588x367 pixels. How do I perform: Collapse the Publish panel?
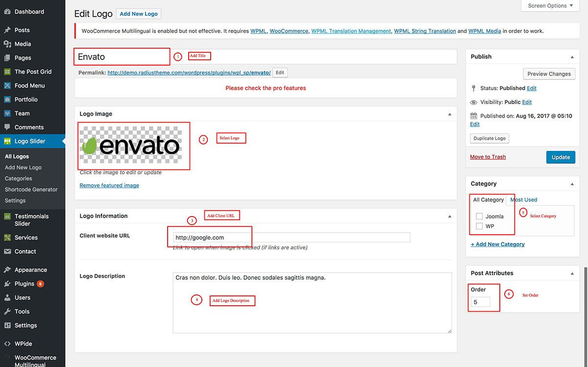pyautogui.click(x=572, y=56)
